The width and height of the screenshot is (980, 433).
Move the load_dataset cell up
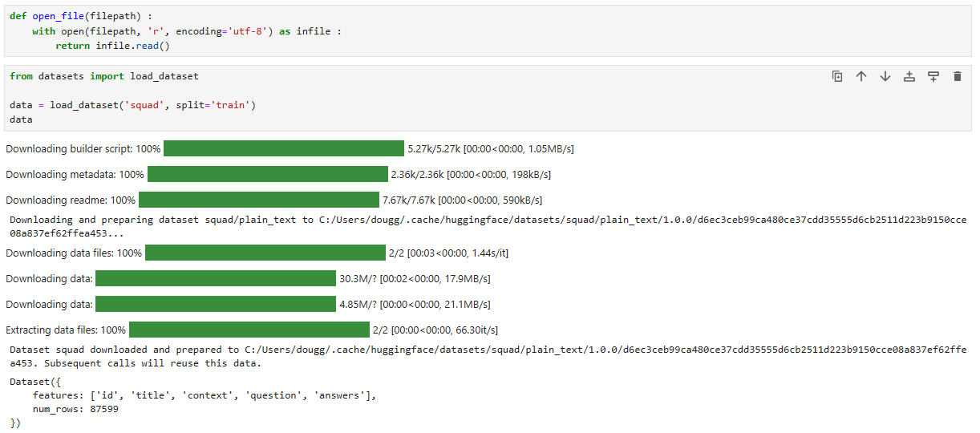point(861,76)
